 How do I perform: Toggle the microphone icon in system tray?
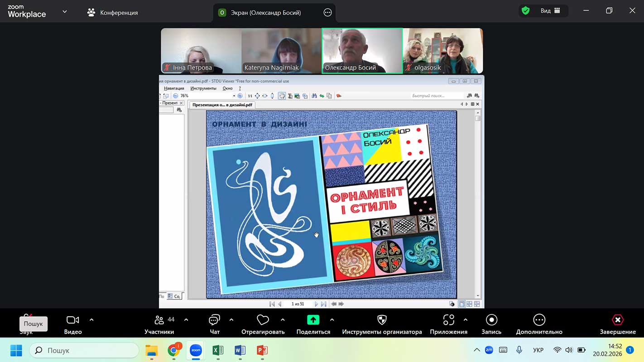(519, 350)
